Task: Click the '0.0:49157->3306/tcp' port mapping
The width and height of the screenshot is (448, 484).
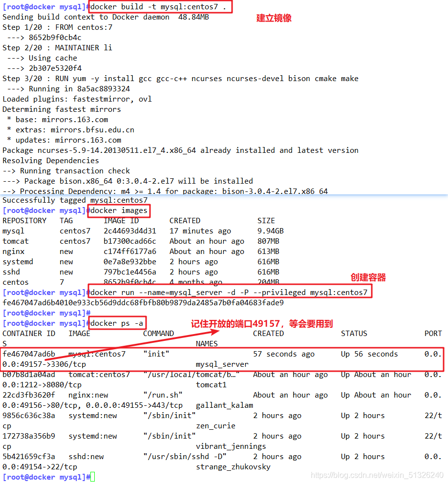Action: [x=44, y=364]
